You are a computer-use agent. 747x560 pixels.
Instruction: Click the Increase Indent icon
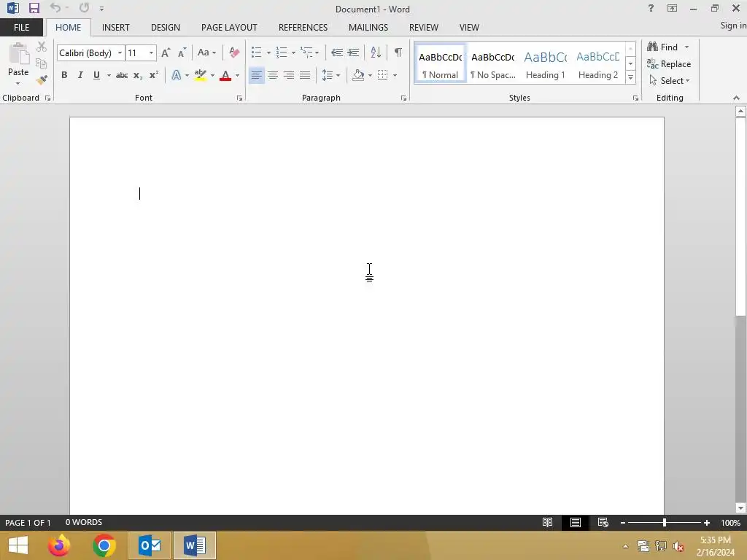pos(353,52)
